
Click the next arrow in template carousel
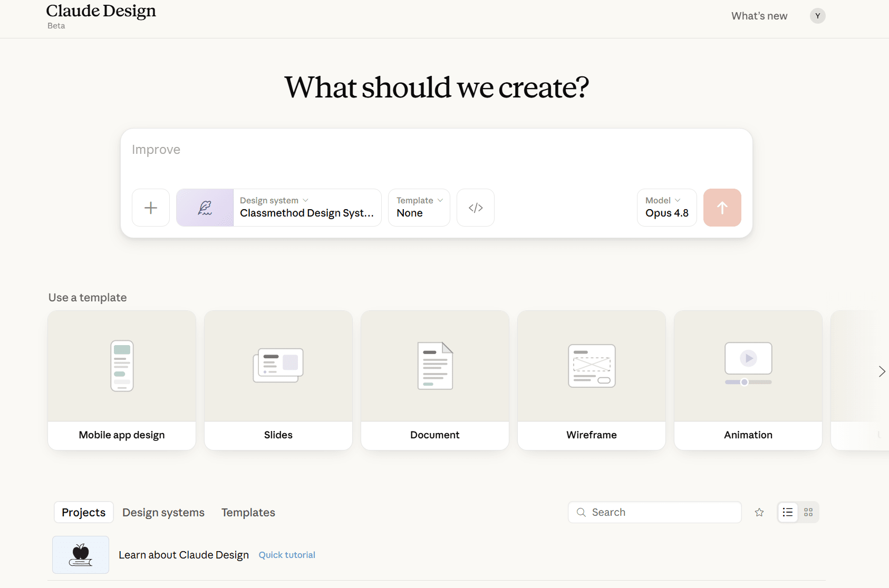[x=882, y=371]
